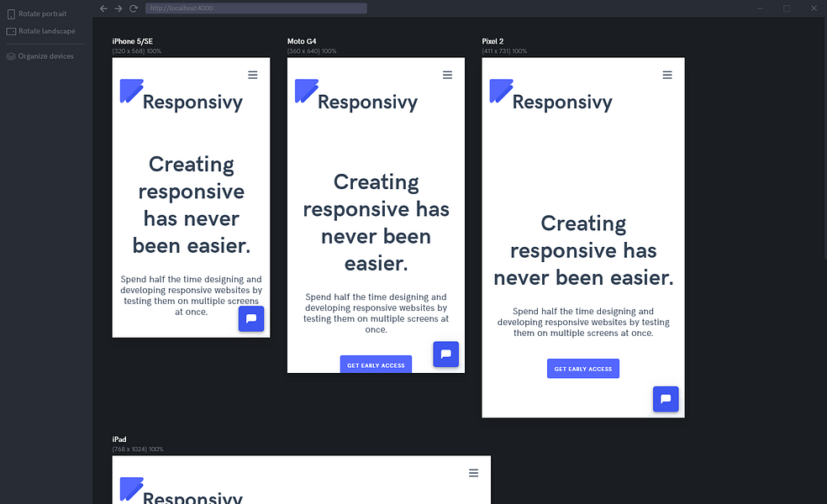Screen dimensions: 827x504
Task: Click the rotate landscape device icon
Action: pyautogui.click(x=11, y=32)
